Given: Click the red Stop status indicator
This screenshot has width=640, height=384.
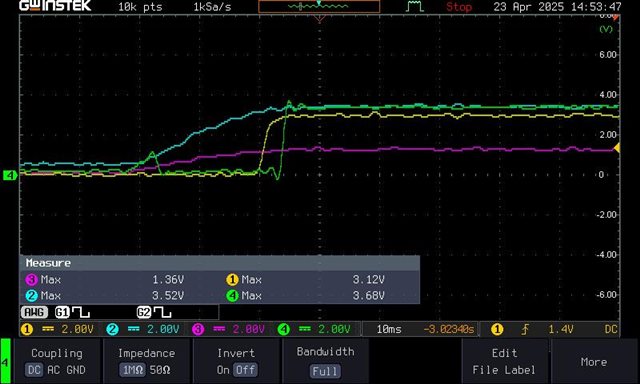Looking at the screenshot, I should (459, 7).
